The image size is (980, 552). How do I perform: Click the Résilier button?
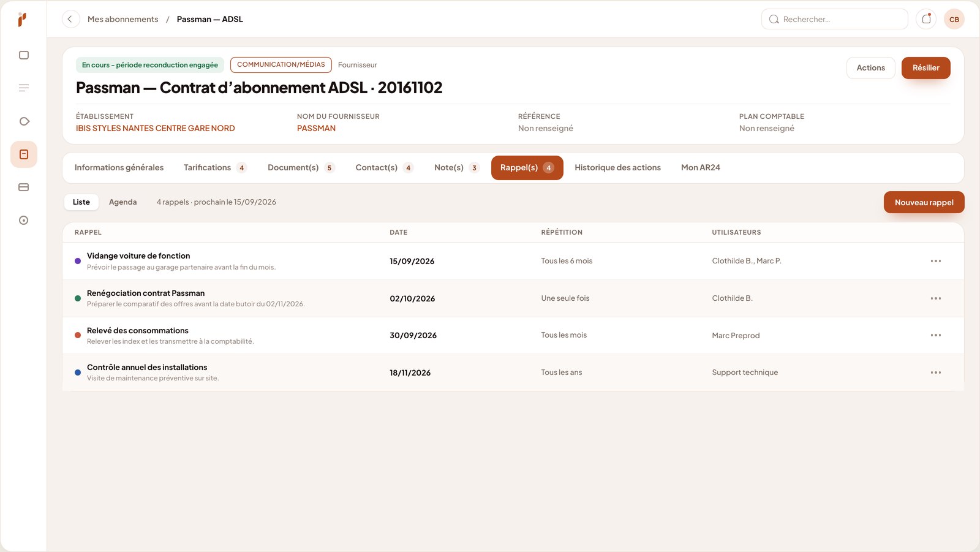tap(926, 68)
